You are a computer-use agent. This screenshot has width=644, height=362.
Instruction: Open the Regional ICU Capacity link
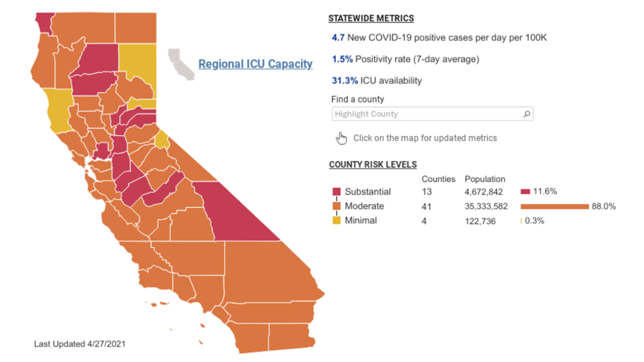pyautogui.click(x=255, y=64)
